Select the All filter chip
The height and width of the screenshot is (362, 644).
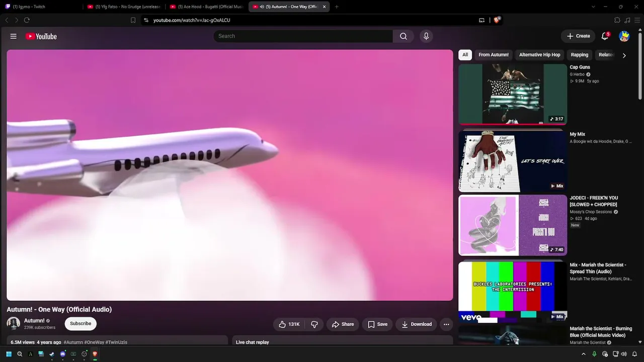tap(465, 55)
